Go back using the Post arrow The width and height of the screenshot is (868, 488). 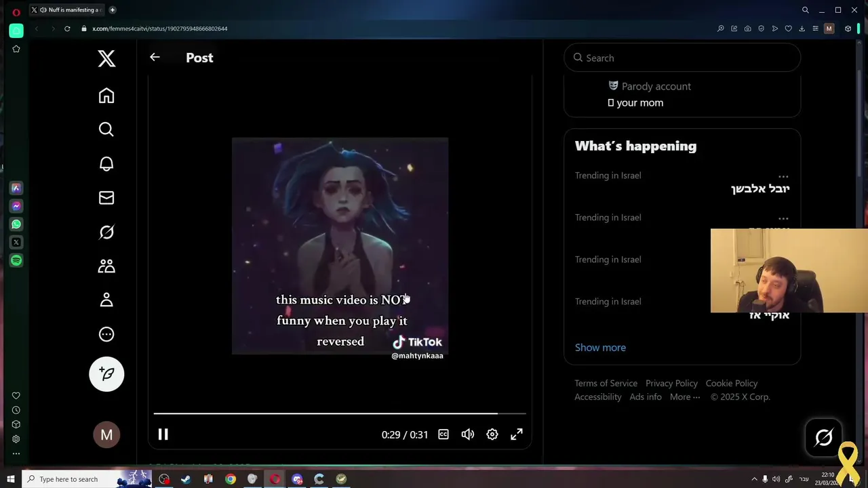[x=155, y=58]
